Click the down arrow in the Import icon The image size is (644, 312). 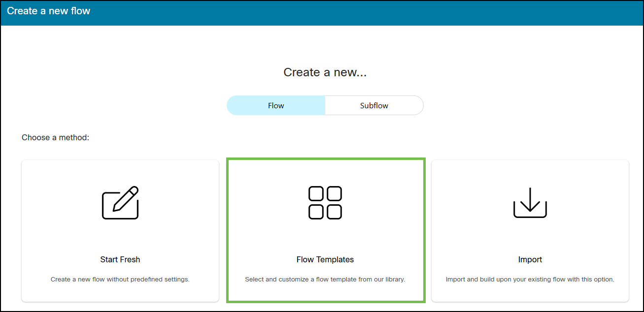pyautogui.click(x=530, y=199)
